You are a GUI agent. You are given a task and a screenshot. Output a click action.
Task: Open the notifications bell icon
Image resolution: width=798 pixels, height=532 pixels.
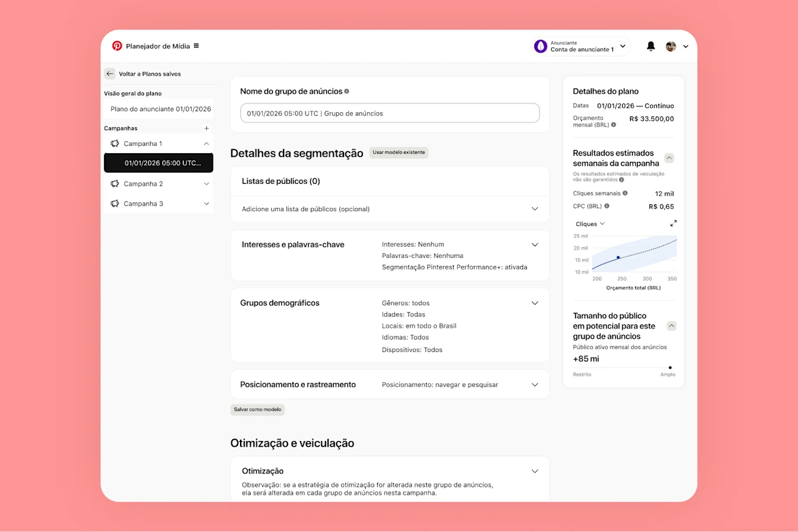650,45
